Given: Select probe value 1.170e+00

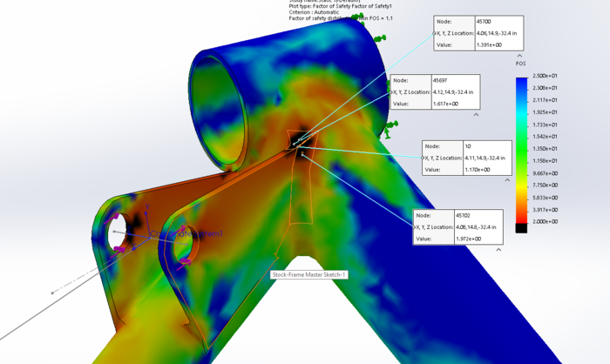Looking at the screenshot, I should [x=478, y=170].
